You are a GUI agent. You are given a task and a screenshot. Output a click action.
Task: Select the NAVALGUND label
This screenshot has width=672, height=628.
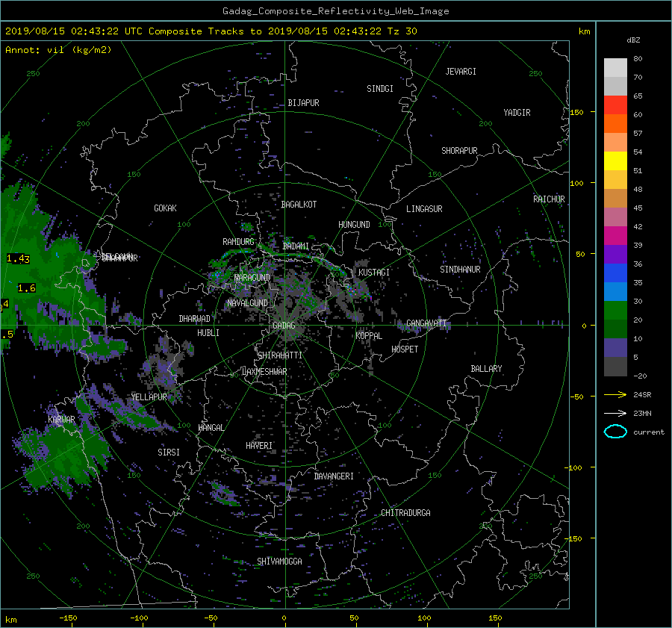tap(247, 302)
